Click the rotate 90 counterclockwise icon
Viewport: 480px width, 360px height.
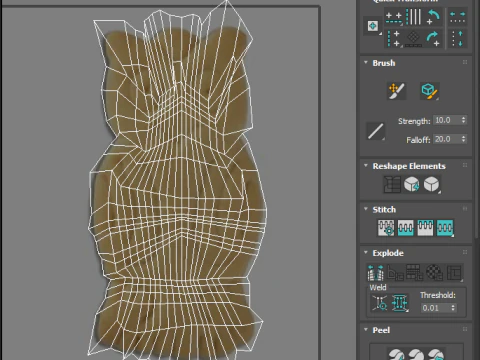pyautogui.click(x=434, y=17)
